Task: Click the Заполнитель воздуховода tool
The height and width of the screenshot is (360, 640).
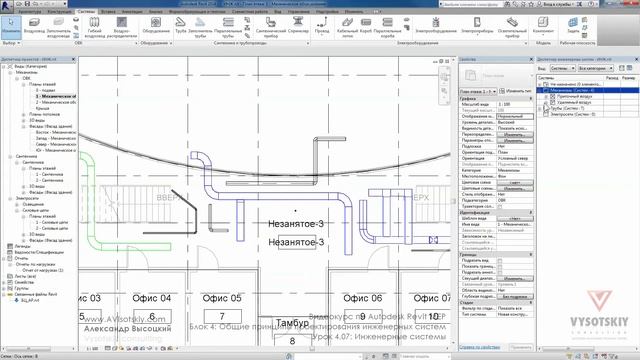Action: 58,27
